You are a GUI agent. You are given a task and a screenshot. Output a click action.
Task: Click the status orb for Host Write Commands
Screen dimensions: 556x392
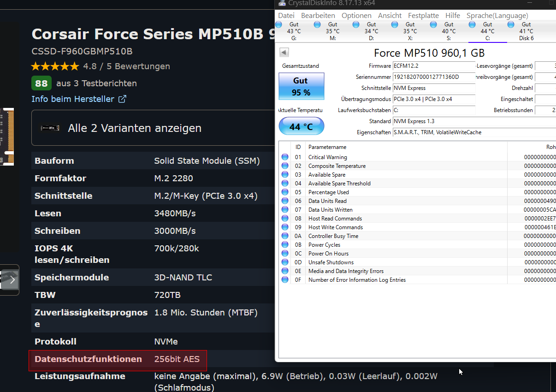point(285,227)
